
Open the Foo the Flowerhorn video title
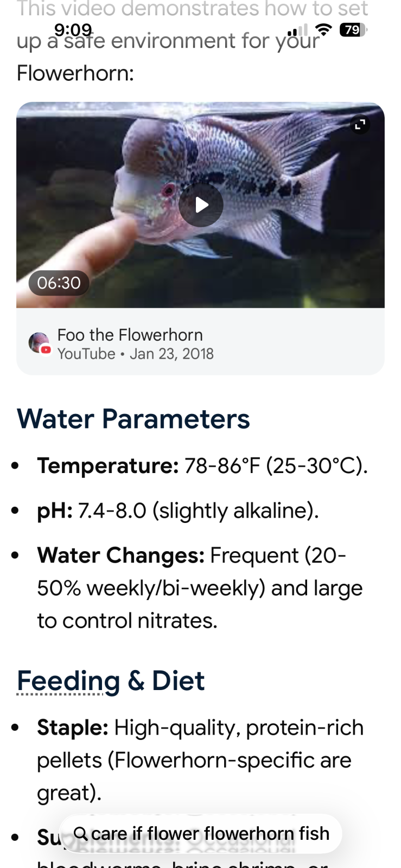click(x=130, y=335)
